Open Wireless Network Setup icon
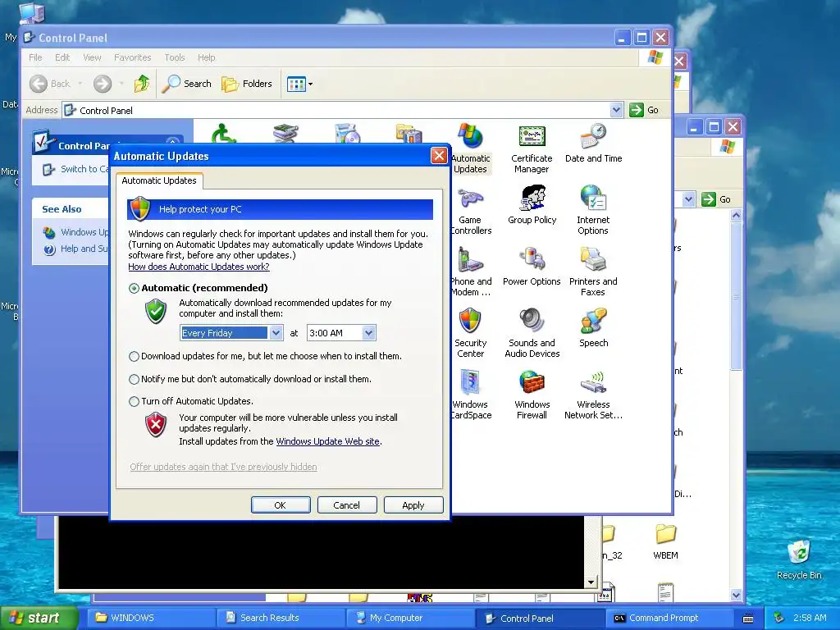The width and height of the screenshot is (840, 630). [593, 395]
